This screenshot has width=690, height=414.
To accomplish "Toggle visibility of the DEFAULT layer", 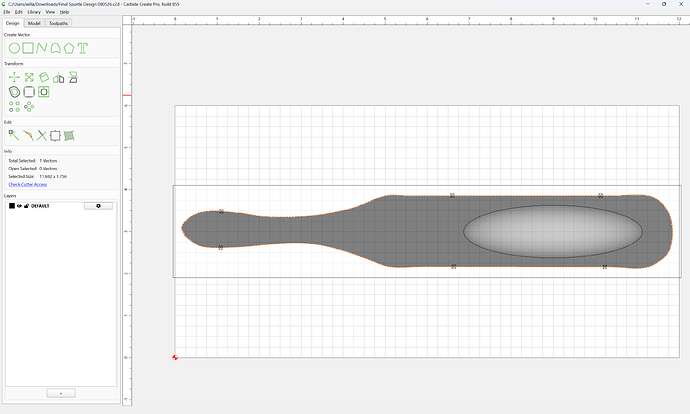I will (19, 206).
